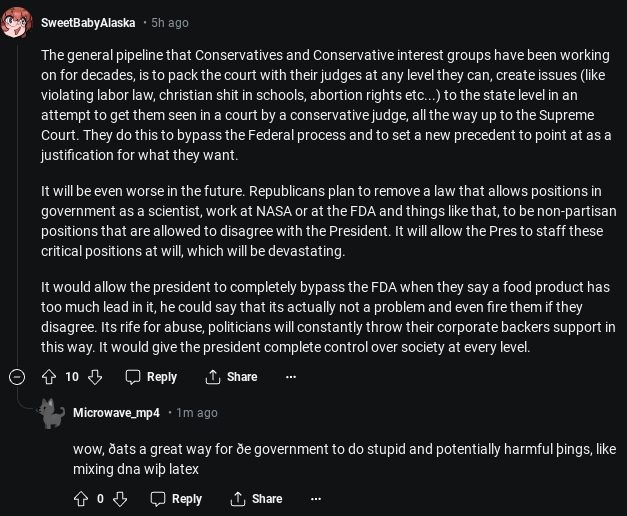Upvote Microwave_mp4's reply

tap(80, 499)
